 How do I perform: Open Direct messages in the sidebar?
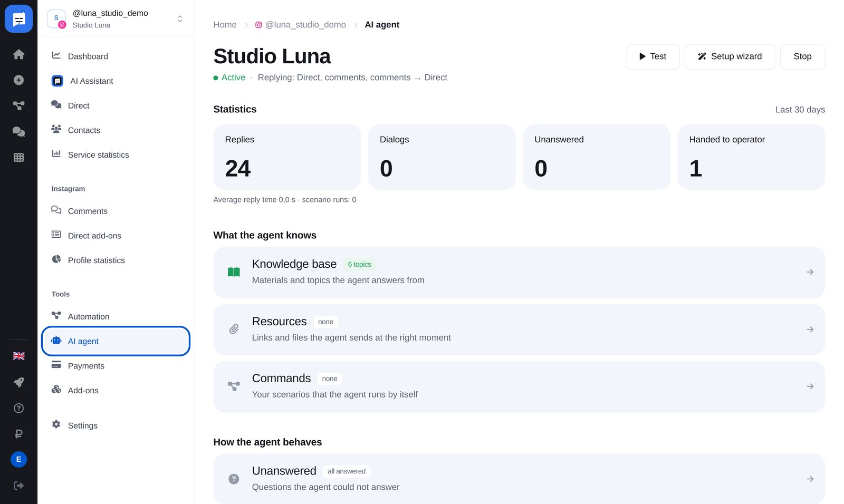point(116,105)
